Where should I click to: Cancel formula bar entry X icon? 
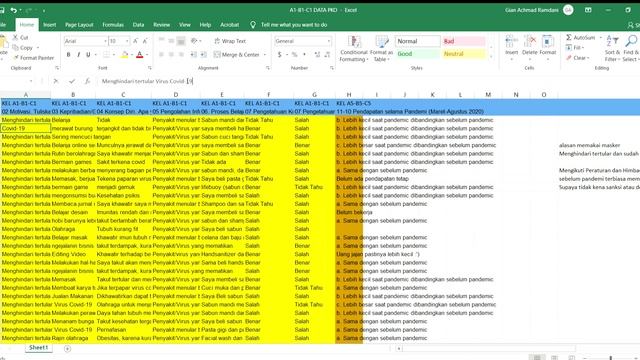point(56,81)
